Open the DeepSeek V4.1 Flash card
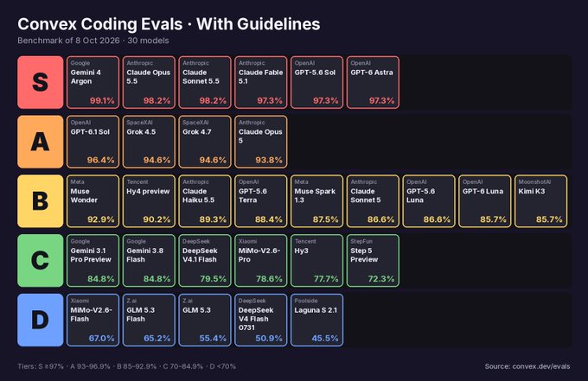Screen dimensions: 588x381 pyautogui.click(x=205, y=261)
